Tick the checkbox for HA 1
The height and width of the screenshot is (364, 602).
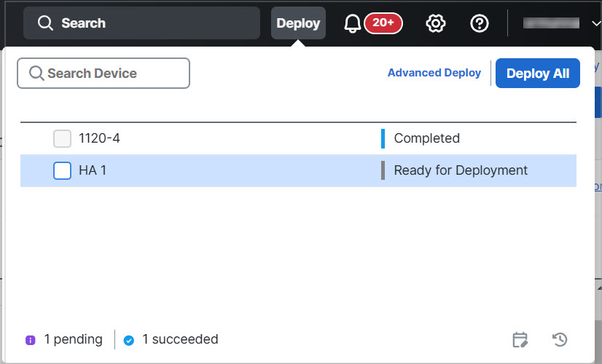[x=63, y=170]
